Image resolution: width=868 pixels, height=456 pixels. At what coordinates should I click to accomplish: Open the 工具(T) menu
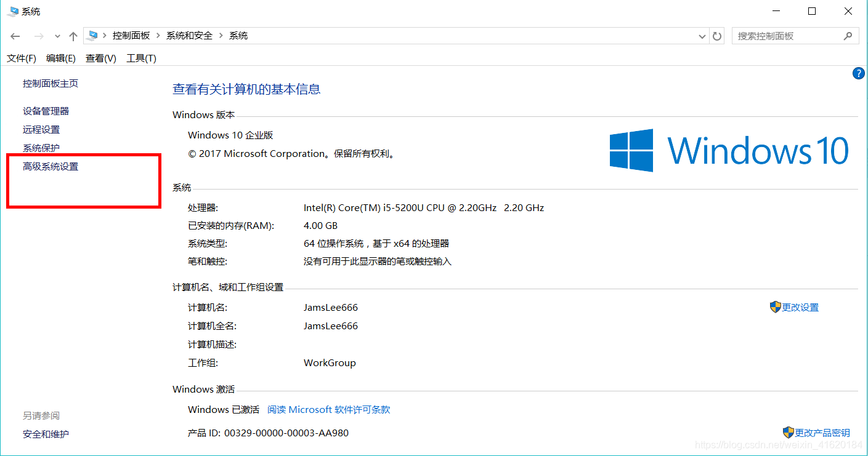[142, 58]
